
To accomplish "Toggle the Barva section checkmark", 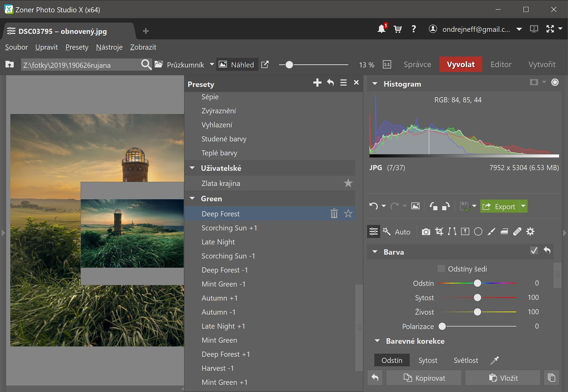I will [534, 251].
